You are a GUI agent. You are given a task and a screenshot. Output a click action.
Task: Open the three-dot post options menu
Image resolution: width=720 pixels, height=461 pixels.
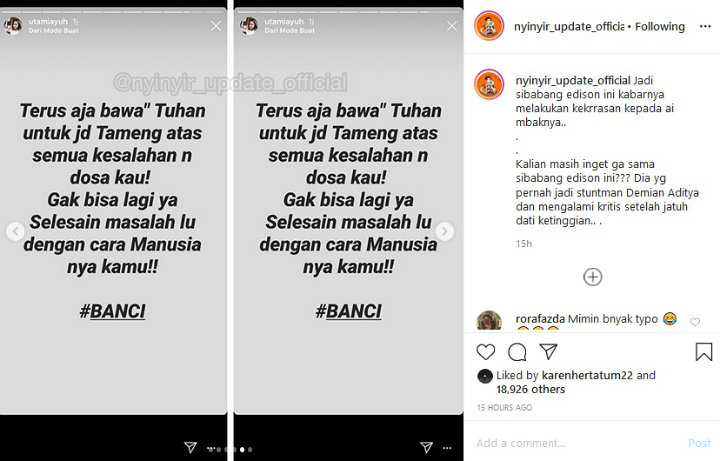tap(705, 26)
